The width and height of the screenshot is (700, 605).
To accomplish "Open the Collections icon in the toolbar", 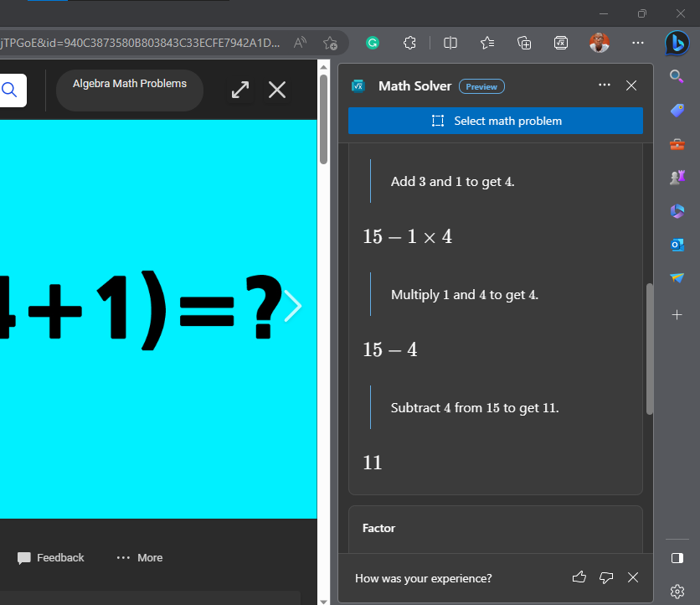I will 524,43.
